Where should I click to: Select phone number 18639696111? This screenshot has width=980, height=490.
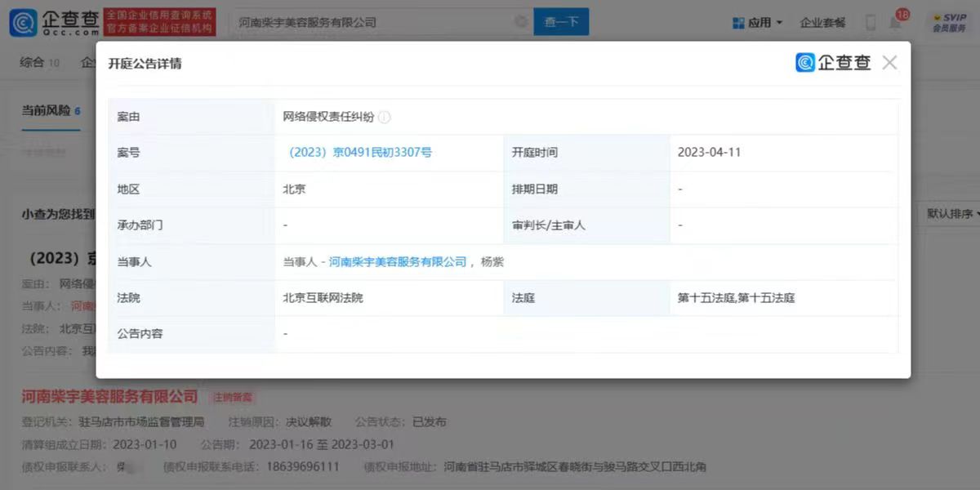[x=303, y=467]
